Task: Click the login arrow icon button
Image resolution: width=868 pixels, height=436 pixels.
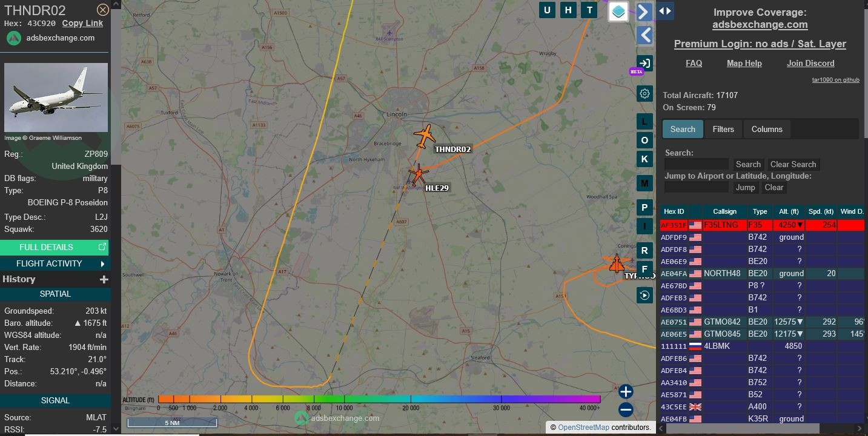Action: point(644,63)
